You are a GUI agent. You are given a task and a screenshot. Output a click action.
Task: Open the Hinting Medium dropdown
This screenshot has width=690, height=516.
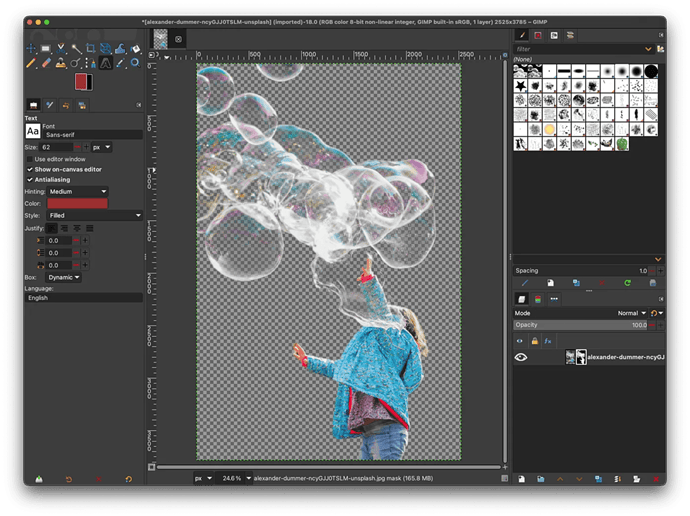click(77, 191)
